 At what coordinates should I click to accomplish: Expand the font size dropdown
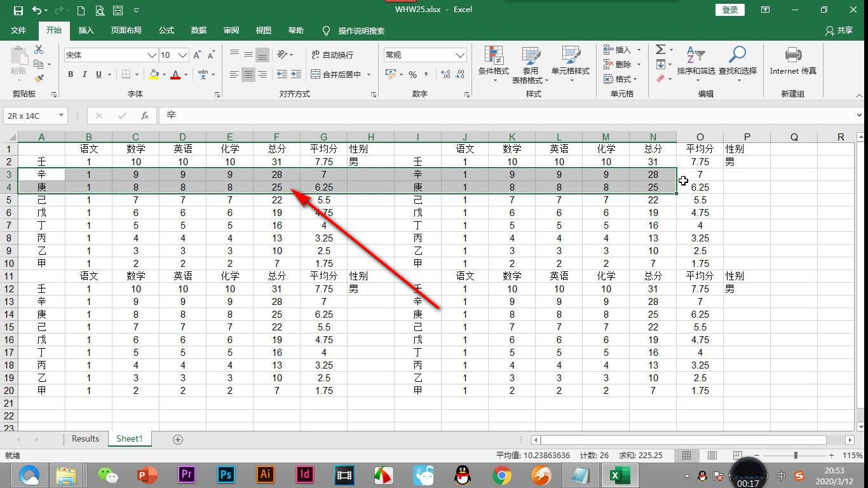[182, 55]
